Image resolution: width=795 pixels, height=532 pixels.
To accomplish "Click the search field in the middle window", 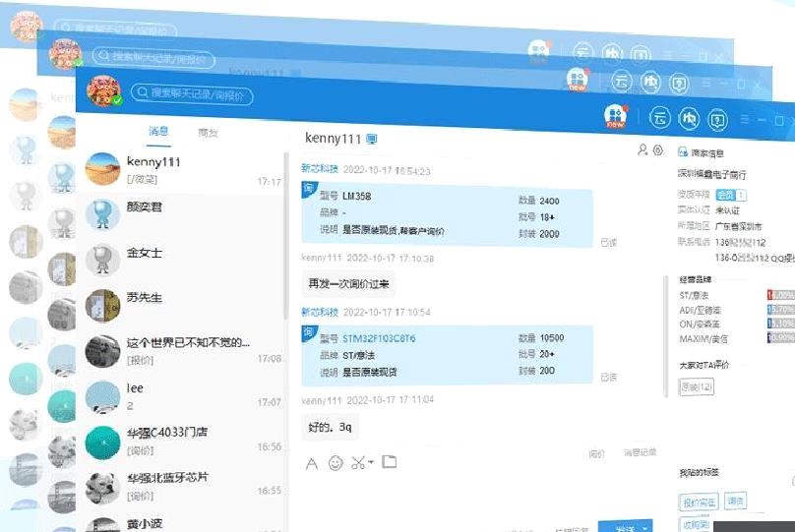I will [153, 58].
